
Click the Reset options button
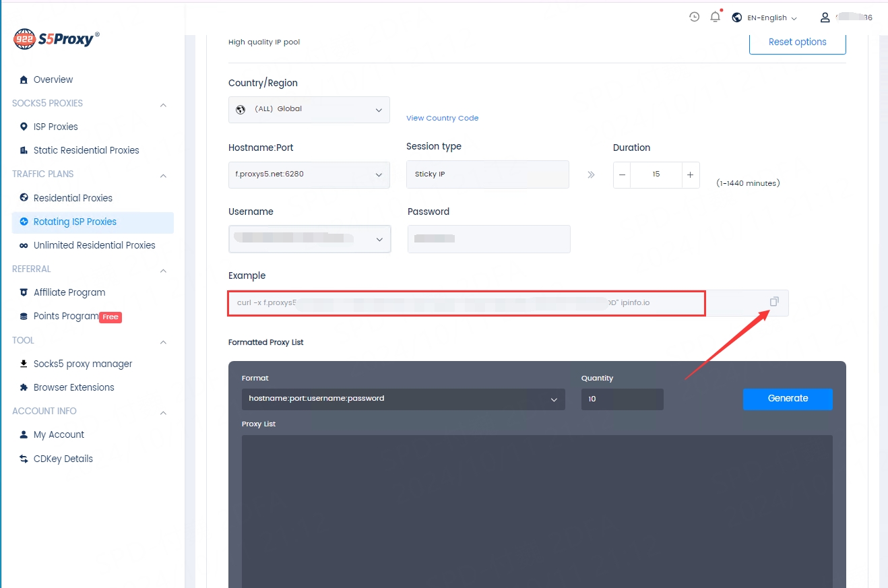click(x=797, y=42)
